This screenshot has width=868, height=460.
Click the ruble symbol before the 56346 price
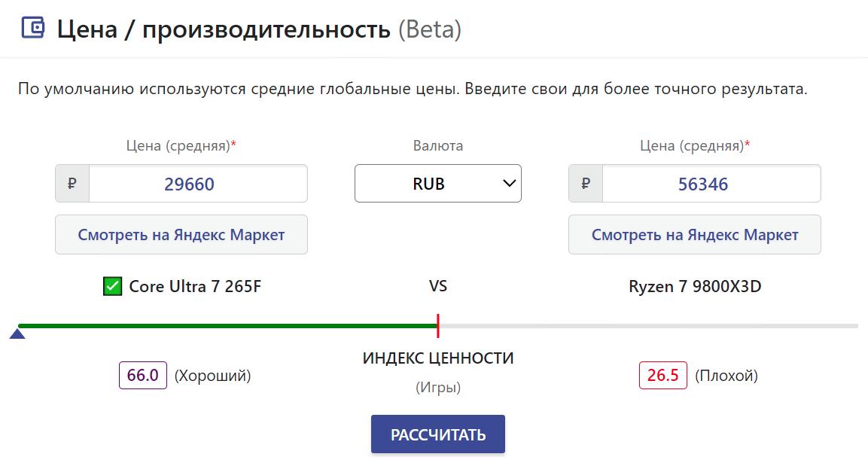point(586,184)
